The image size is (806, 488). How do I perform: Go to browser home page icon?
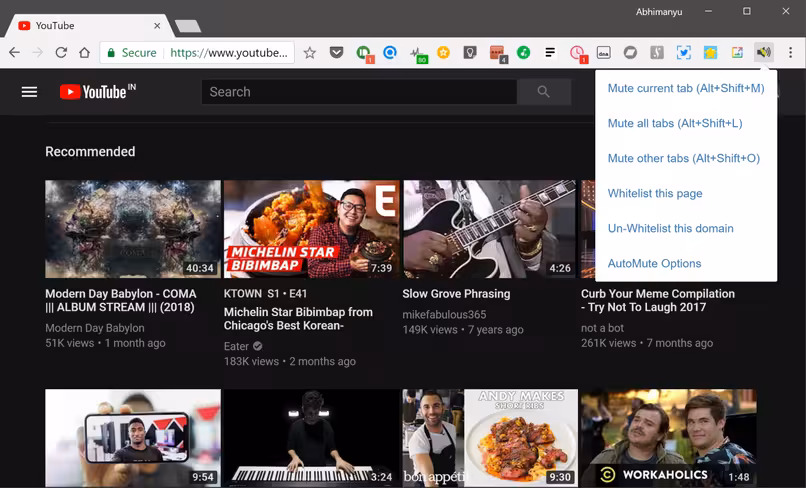click(84, 52)
